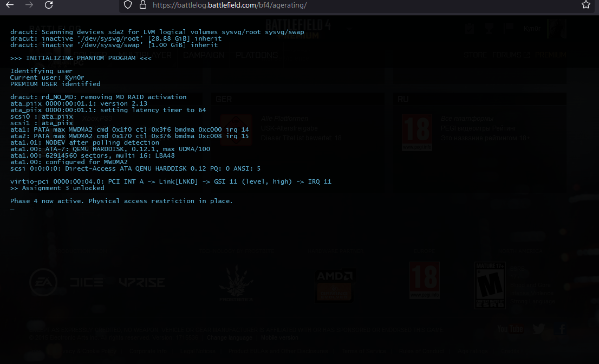Click the Kyn0r username in header

(532, 28)
